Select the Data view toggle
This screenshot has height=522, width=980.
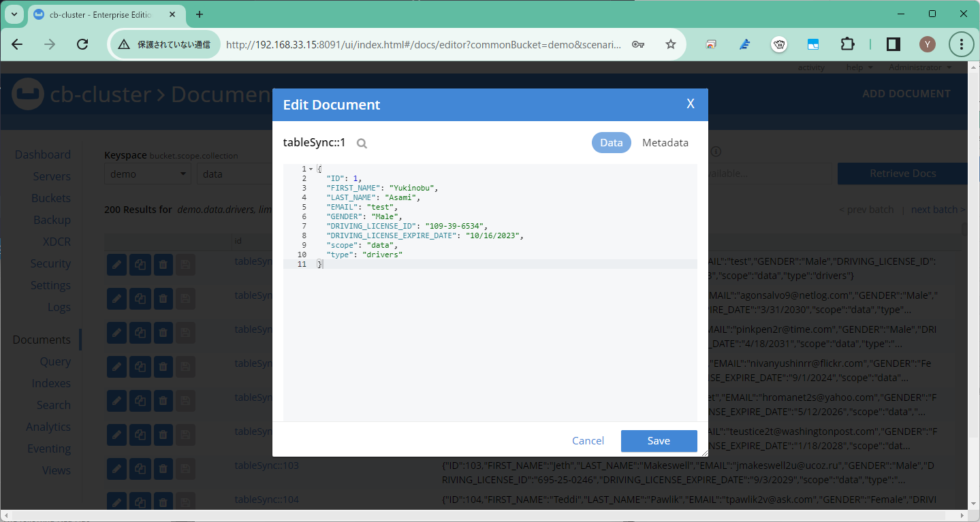[x=611, y=143]
